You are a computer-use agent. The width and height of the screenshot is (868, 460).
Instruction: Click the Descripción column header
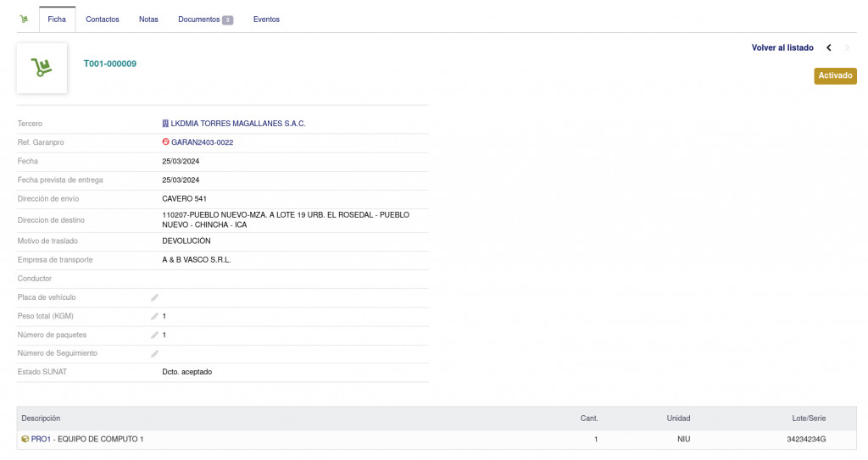pyautogui.click(x=41, y=418)
